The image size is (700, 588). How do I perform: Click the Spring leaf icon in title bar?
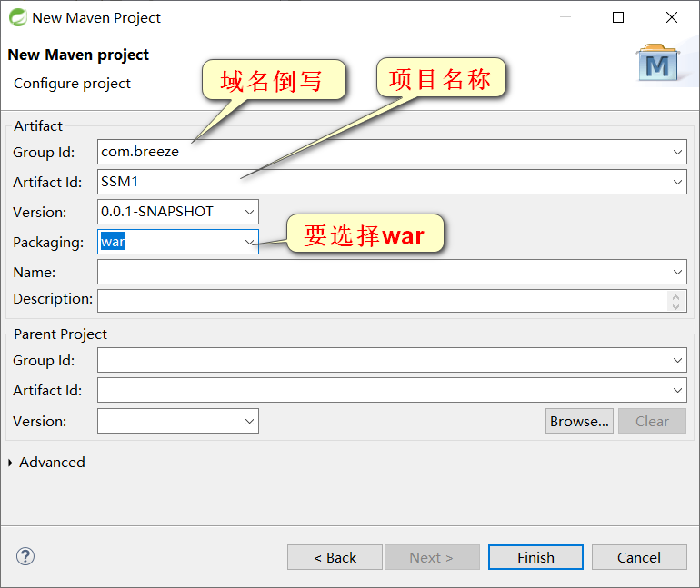click(18, 17)
